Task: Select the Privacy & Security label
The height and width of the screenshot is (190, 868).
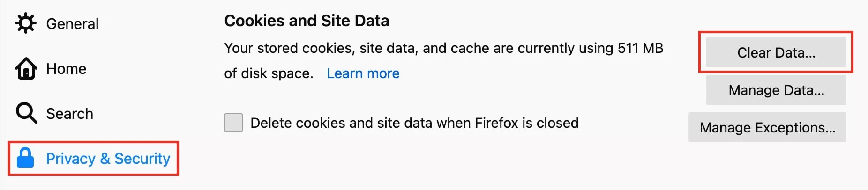Action: [x=108, y=159]
